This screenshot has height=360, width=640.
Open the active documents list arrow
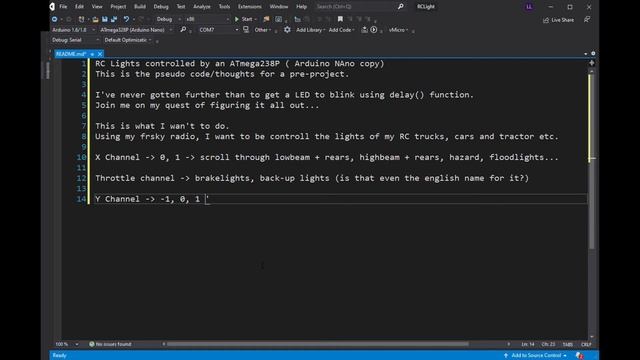(x=586, y=54)
